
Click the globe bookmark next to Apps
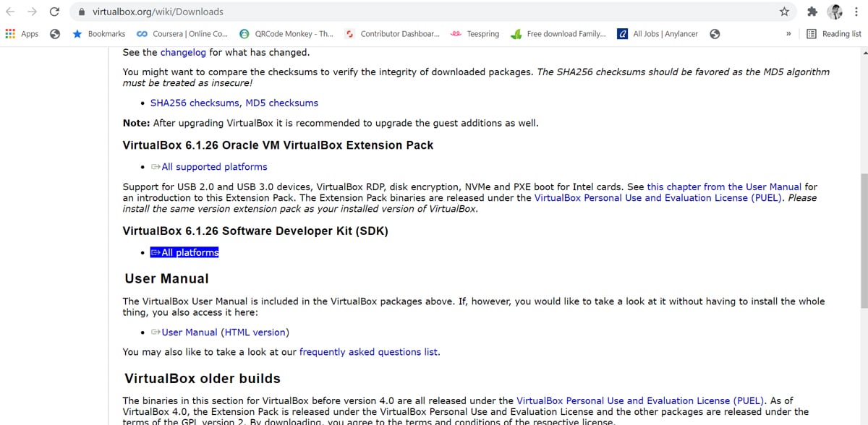click(55, 34)
